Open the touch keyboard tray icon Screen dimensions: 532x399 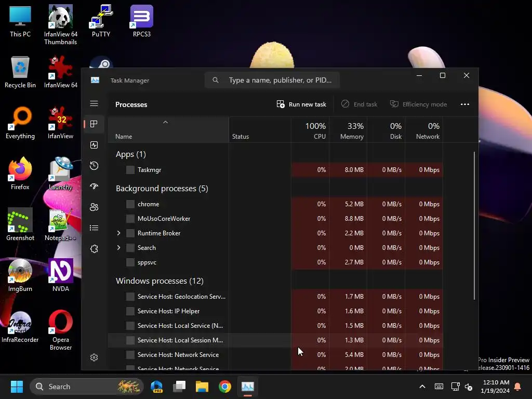coord(438,387)
